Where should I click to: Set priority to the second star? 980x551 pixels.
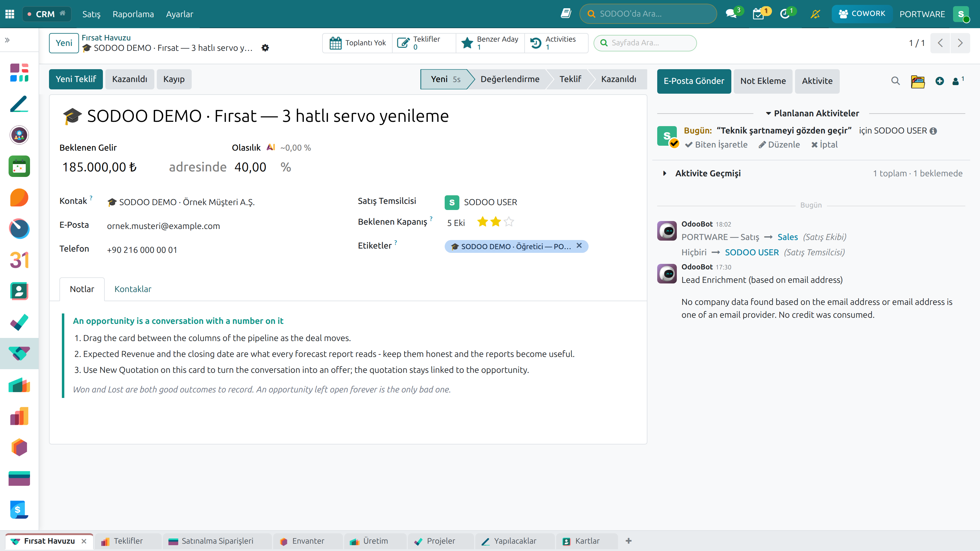(495, 222)
